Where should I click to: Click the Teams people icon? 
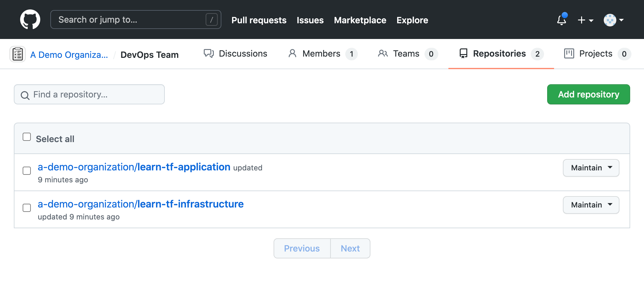[383, 53]
